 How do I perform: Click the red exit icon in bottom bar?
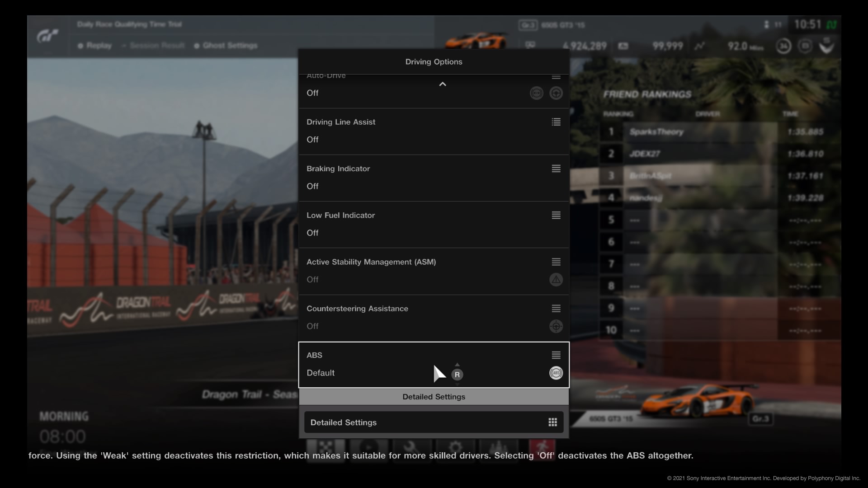coord(542,447)
